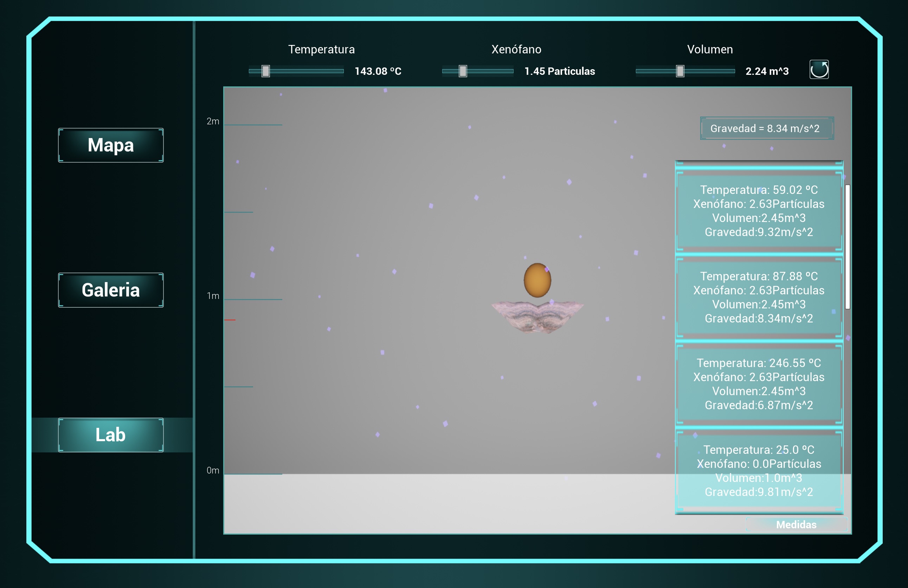Screen dimensions: 908x588
Task: Click the red height marker on ruler
Action: coord(230,320)
